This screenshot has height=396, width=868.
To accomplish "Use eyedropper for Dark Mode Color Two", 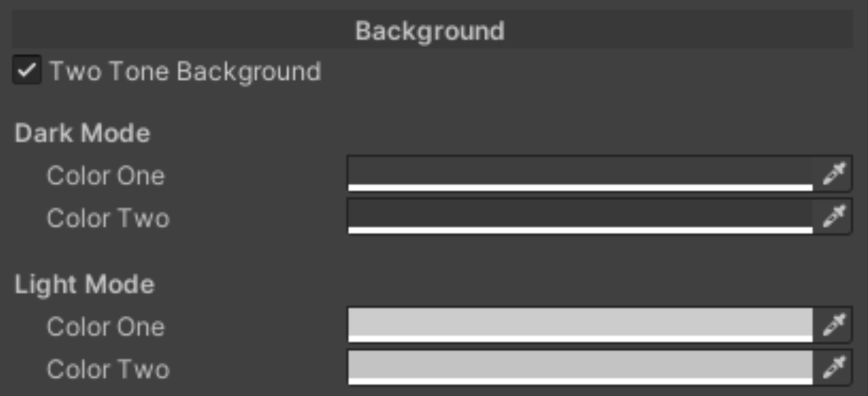I will (833, 216).
